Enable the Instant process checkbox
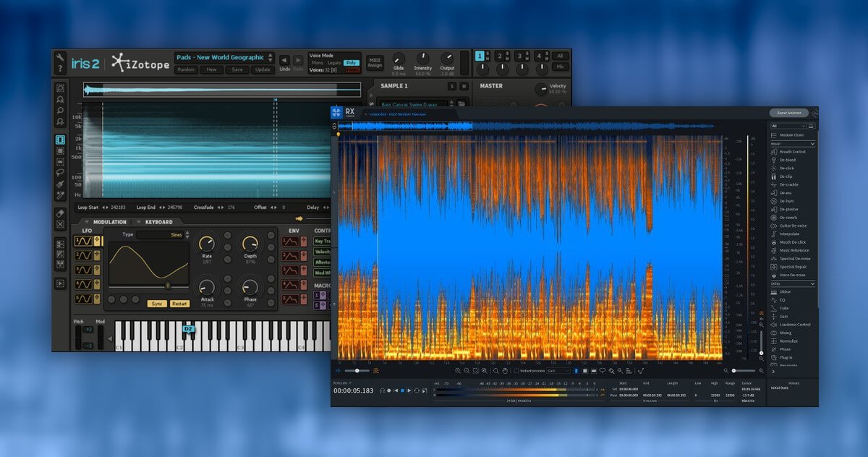Viewport: 868px width, 457px height. coord(516,370)
